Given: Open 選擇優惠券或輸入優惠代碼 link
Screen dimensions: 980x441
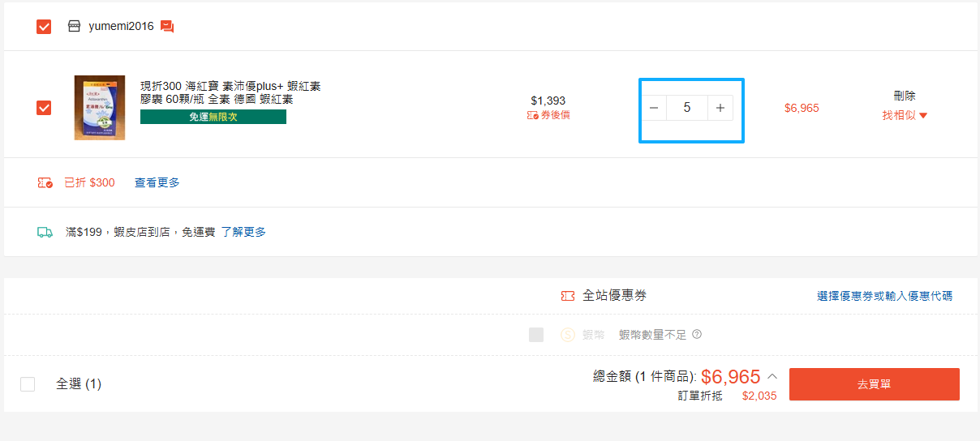Looking at the screenshot, I should (884, 296).
